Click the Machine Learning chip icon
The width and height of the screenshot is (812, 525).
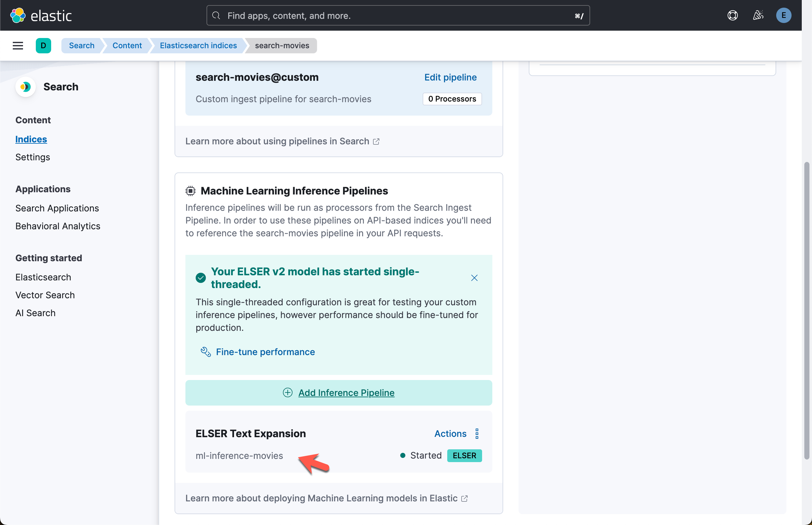tap(190, 191)
